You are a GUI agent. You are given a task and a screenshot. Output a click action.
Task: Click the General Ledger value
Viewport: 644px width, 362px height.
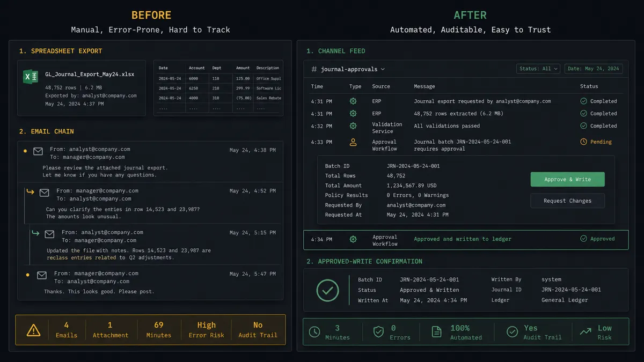click(x=565, y=300)
